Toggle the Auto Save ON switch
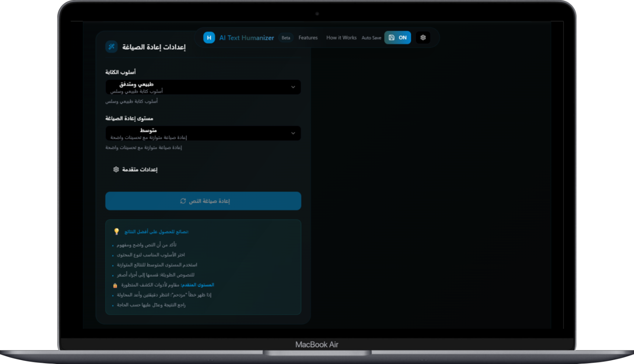 pyautogui.click(x=402, y=38)
